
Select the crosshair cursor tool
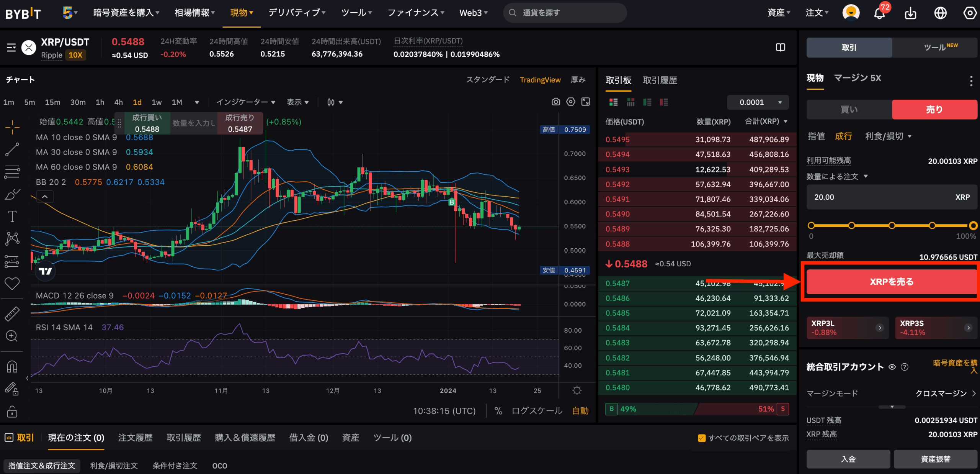pyautogui.click(x=12, y=127)
